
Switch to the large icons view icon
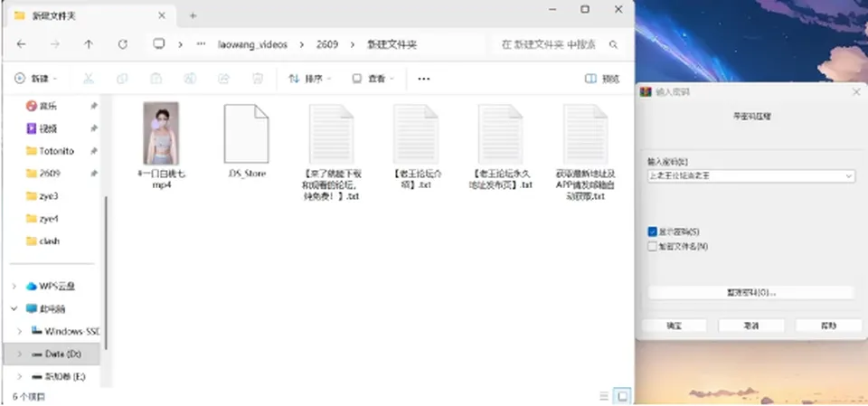point(623,396)
